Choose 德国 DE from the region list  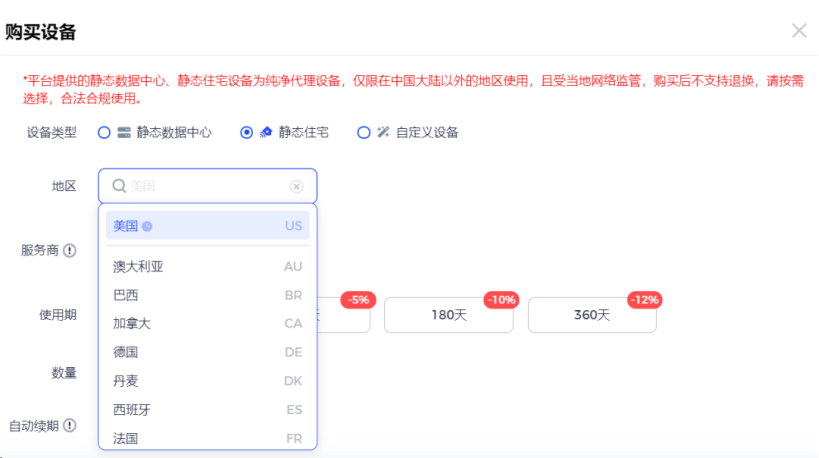click(207, 353)
